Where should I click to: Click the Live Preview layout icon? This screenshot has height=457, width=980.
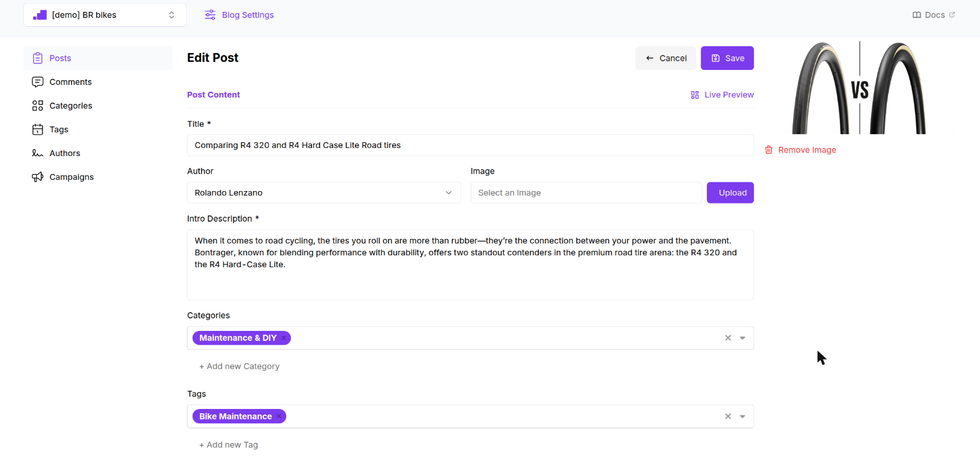coord(694,95)
